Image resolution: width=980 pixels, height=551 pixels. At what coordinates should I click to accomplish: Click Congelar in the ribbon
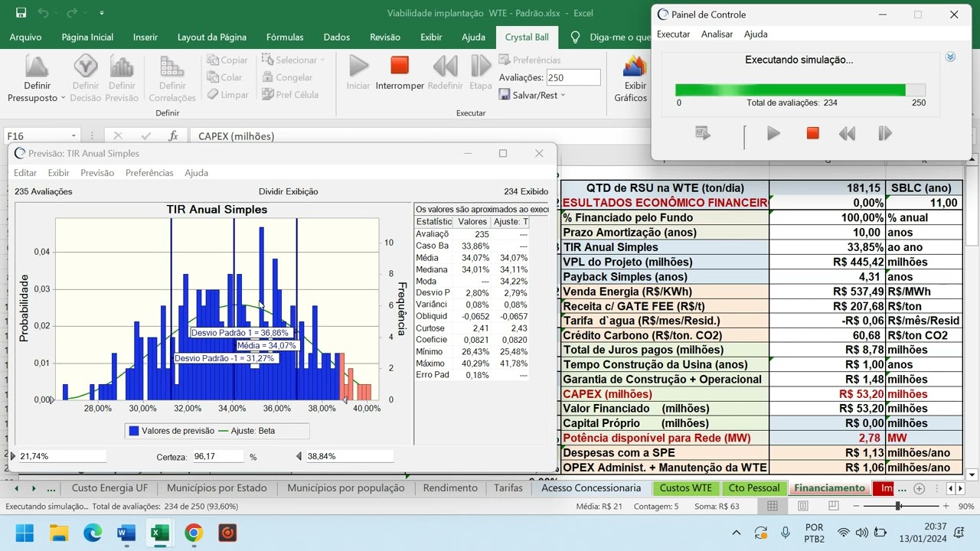click(286, 77)
